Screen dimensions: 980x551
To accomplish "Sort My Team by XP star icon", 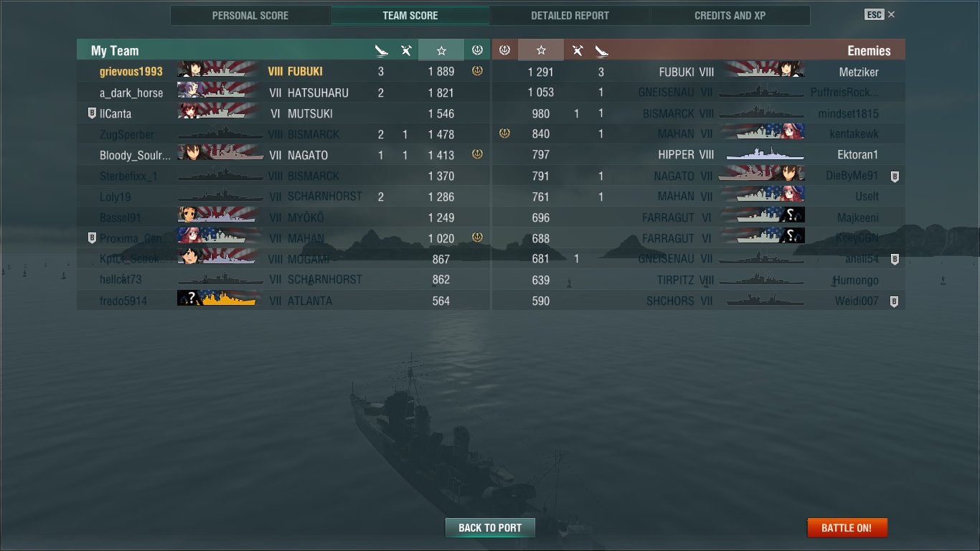I will pyautogui.click(x=441, y=50).
